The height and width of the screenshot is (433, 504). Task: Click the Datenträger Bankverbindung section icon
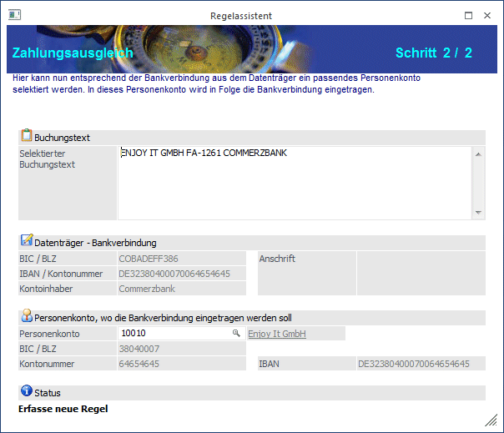point(26,241)
